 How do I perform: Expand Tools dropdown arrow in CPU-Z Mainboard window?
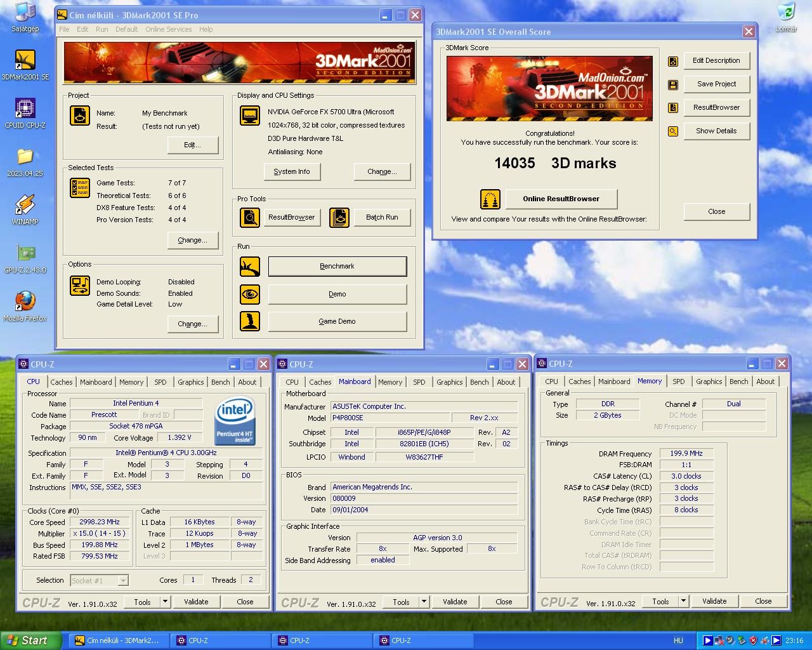[424, 602]
